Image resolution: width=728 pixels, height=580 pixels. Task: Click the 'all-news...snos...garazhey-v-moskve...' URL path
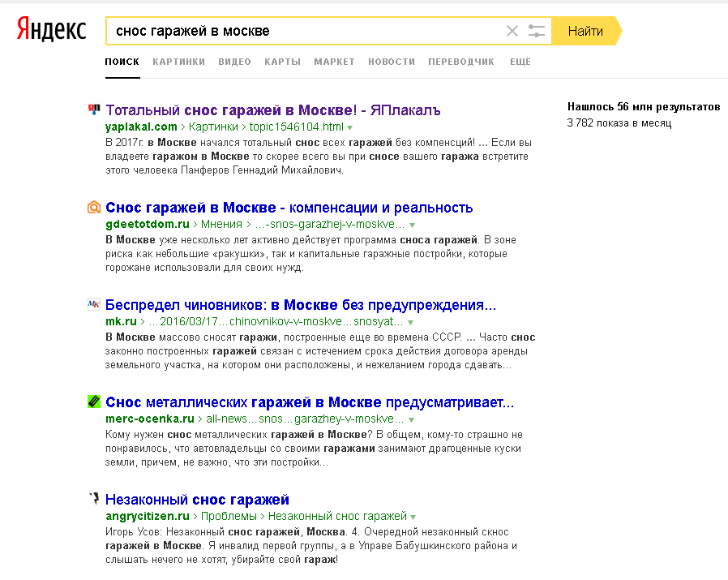click(305, 419)
